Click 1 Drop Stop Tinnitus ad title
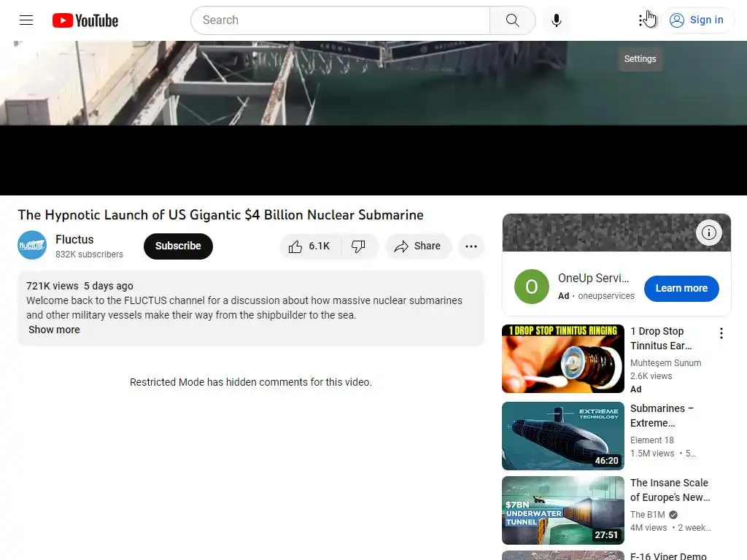 (x=661, y=338)
